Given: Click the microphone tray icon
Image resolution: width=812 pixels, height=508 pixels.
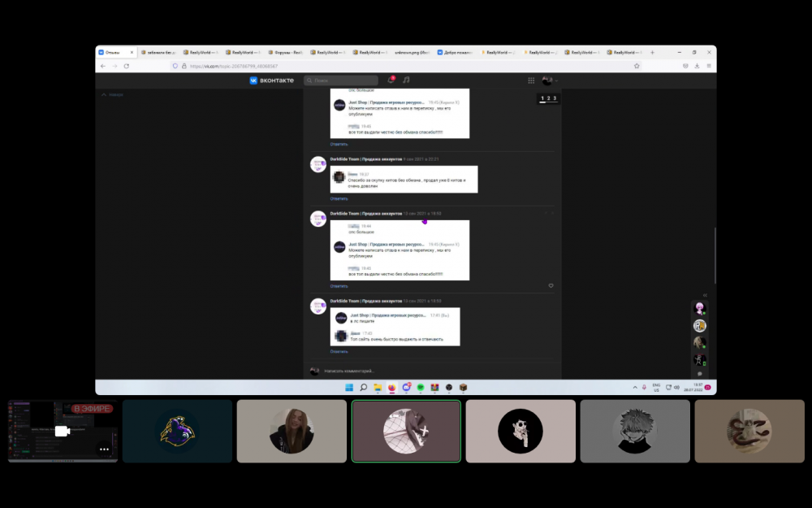Looking at the screenshot, I should tap(644, 387).
